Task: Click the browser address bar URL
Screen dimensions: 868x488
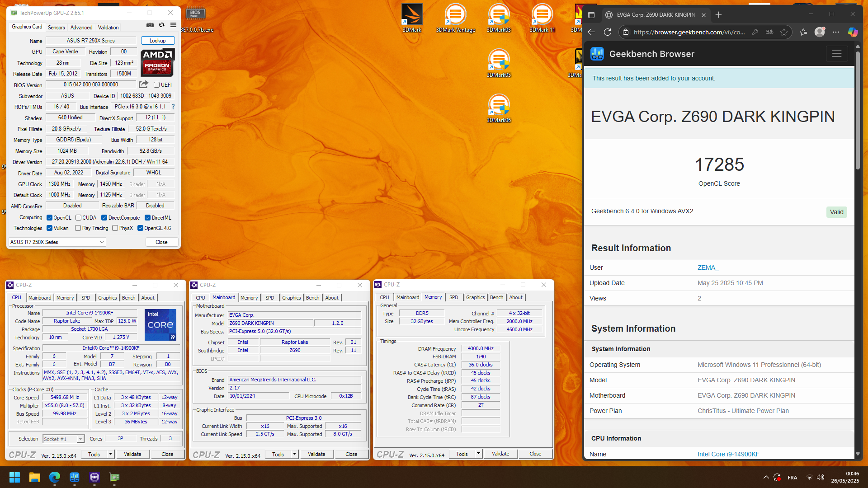Action: coord(689,32)
